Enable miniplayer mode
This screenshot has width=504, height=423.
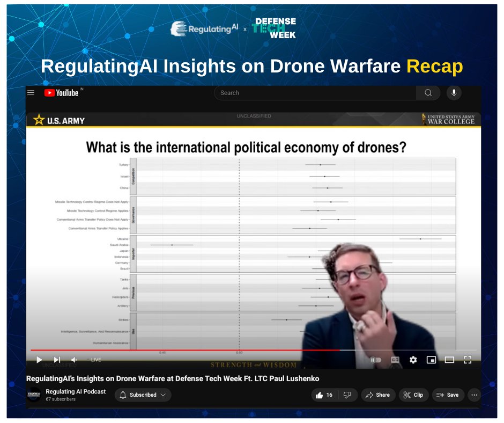tap(431, 360)
